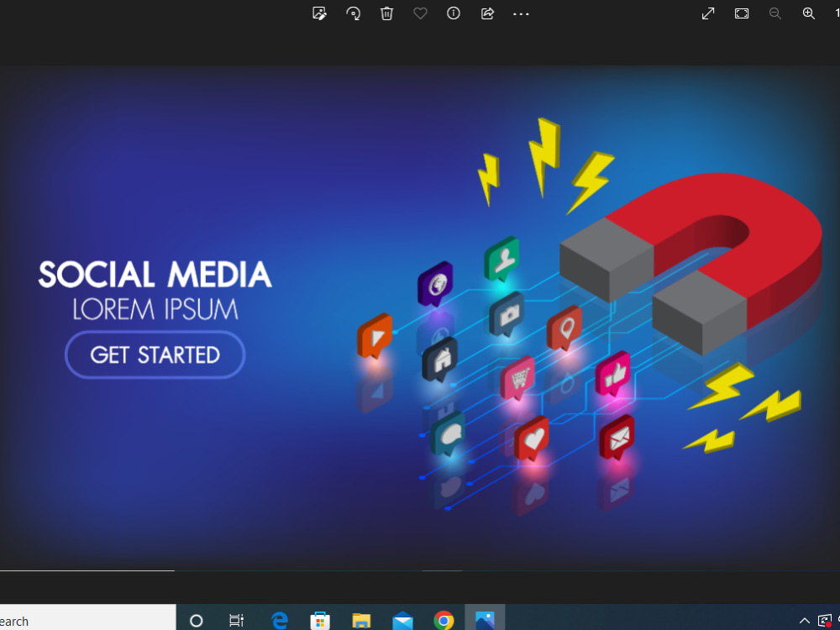Show hidden system tray icons
Image resolution: width=840 pixels, height=630 pixels.
point(804,621)
